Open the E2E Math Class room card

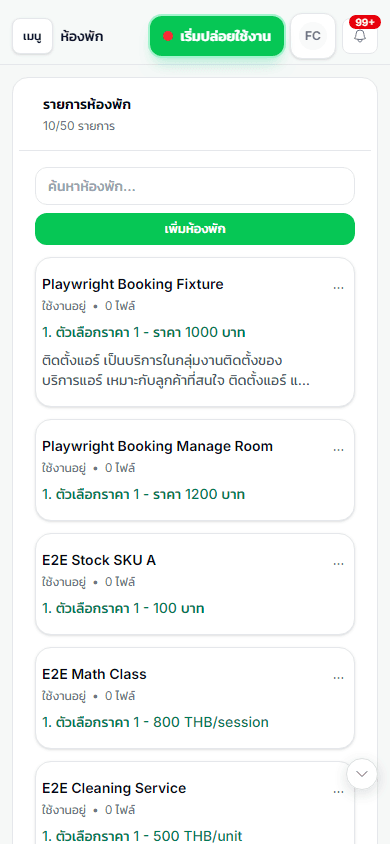point(195,698)
